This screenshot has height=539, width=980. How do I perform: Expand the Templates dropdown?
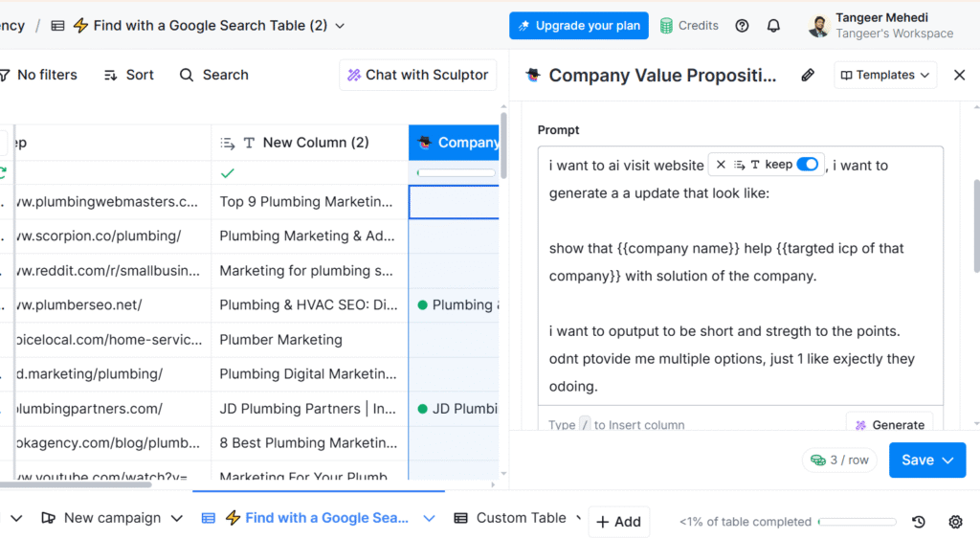pyautogui.click(x=885, y=75)
